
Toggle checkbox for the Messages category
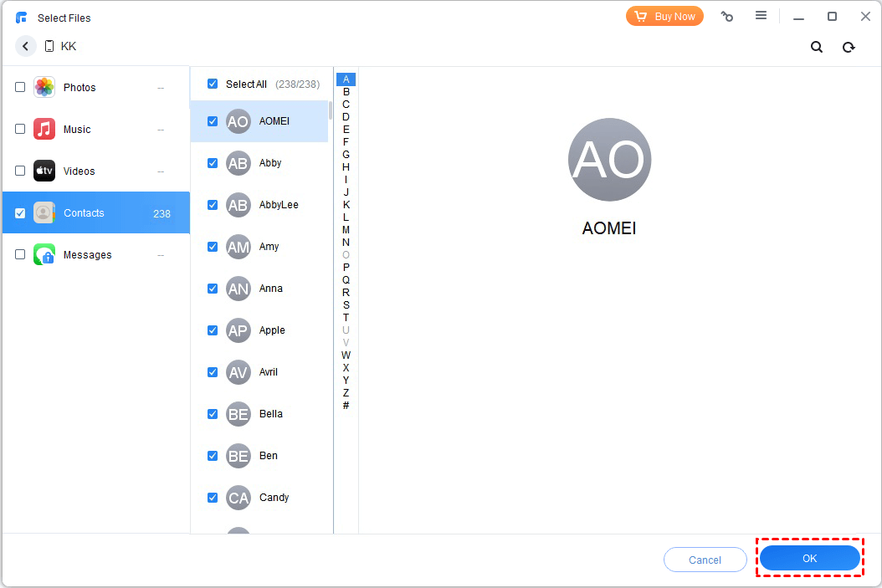tap(20, 254)
